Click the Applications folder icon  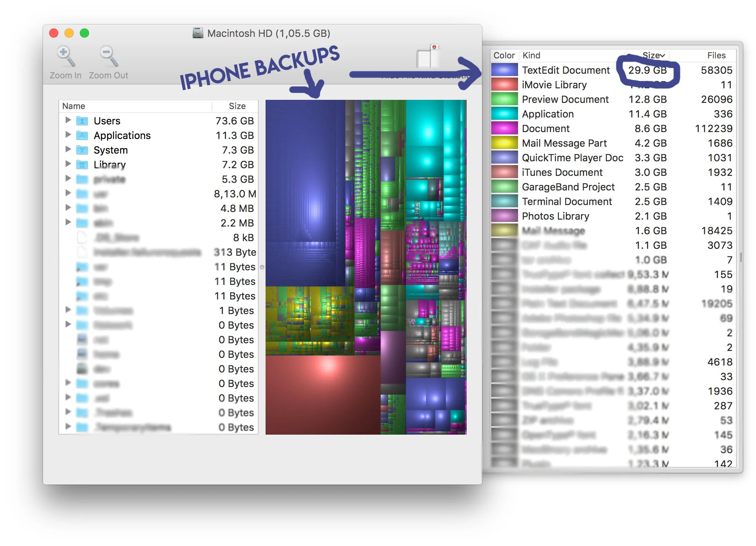[82, 136]
